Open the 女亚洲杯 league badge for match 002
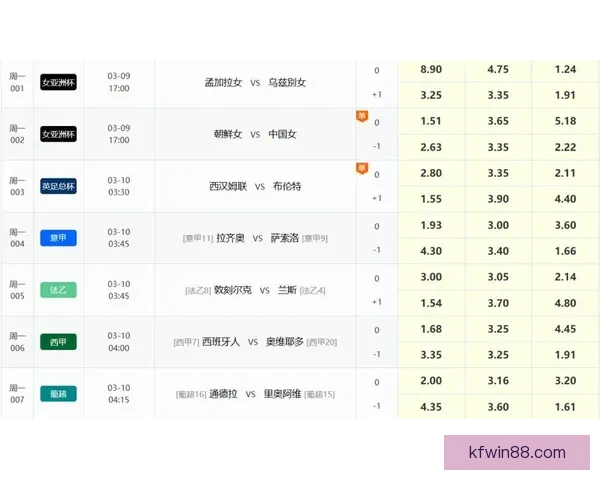This screenshot has height=480, width=600. coord(59,134)
